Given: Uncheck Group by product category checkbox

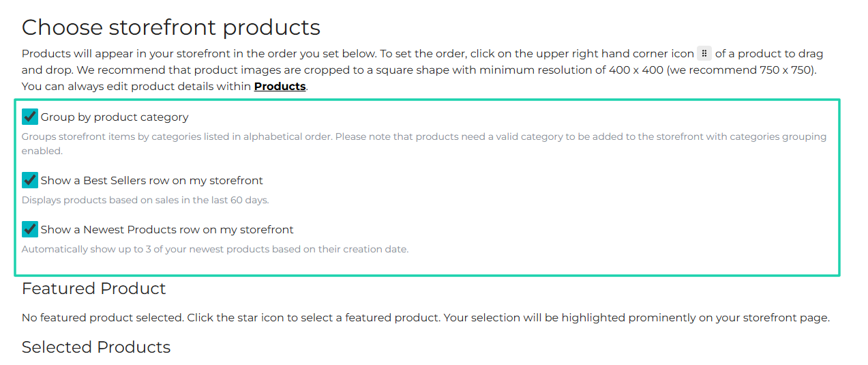Looking at the screenshot, I should (30, 117).
